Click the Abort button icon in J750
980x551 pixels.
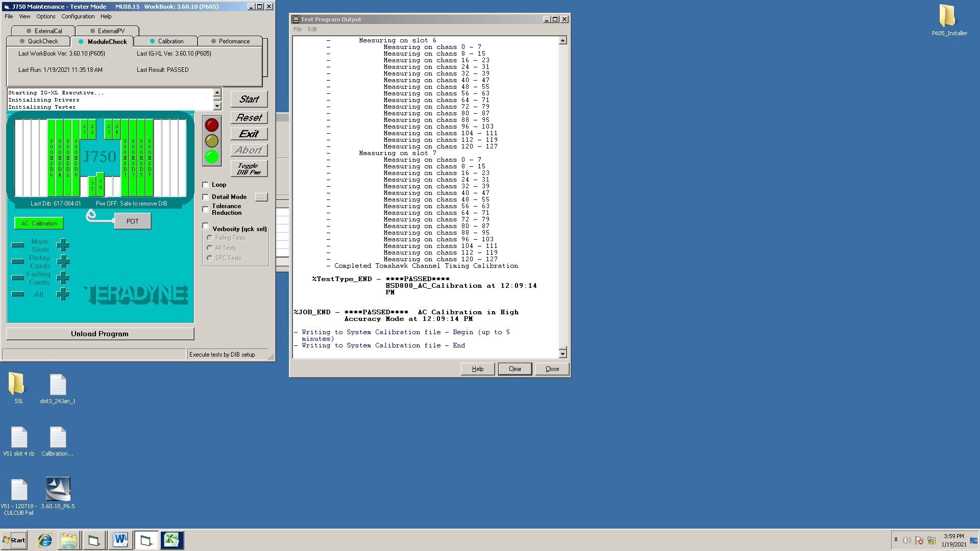[x=249, y=149]
